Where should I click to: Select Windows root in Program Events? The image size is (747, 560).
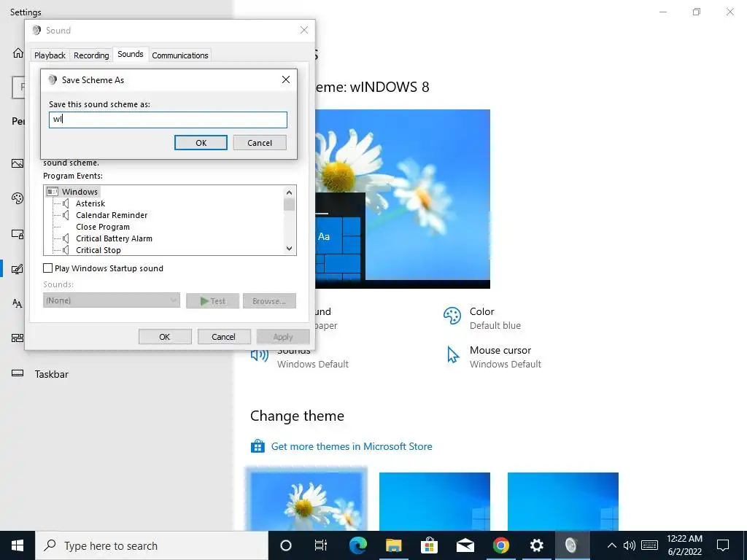coord(80,192)
